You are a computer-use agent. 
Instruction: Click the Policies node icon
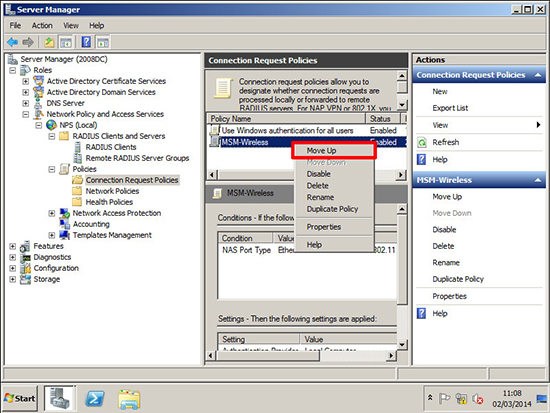[x=65, y=169]
